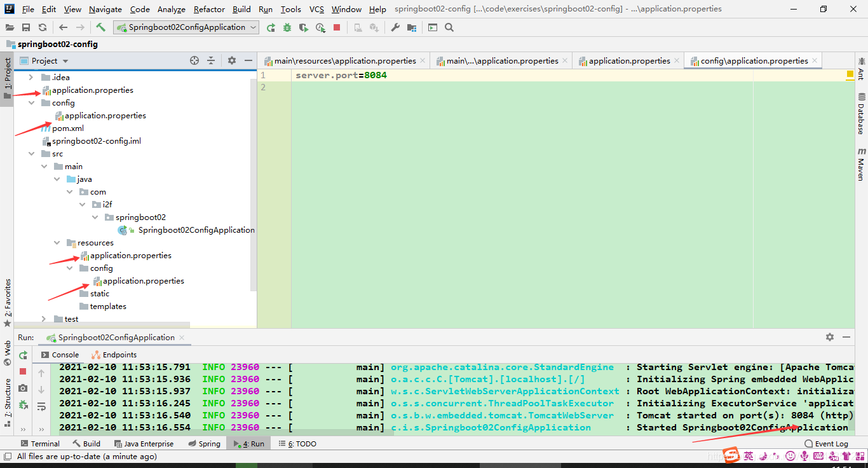Screen dimensions: 868x468
Task: Click the green bug icon in the Run panel
Action: point(23,404)
